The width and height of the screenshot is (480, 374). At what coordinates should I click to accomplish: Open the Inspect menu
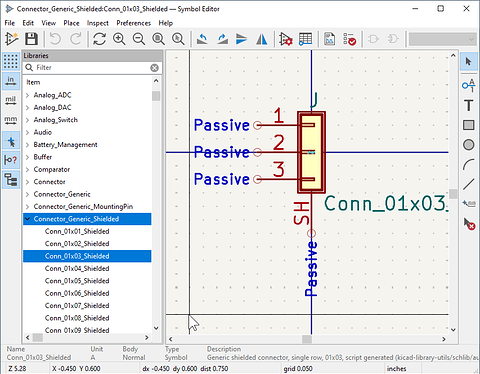click(x=98, y=23)
